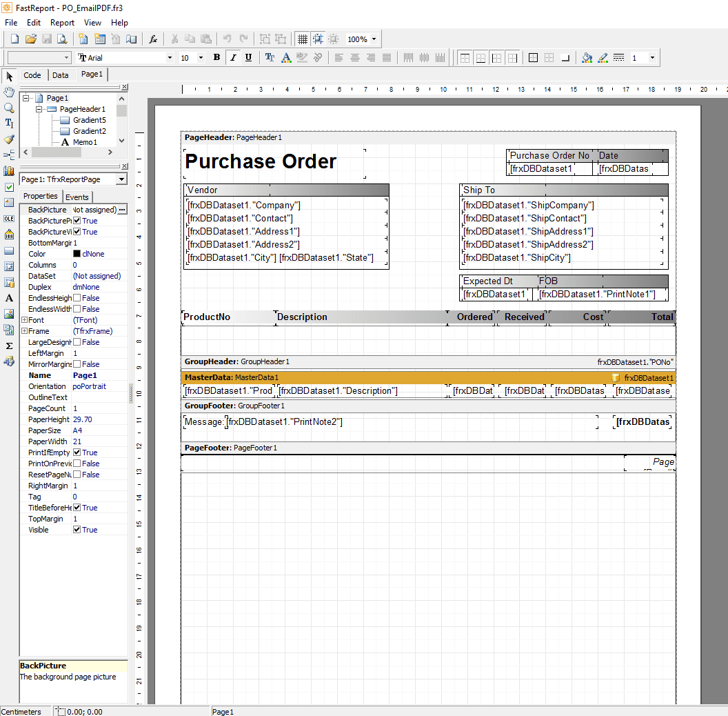Viewport: 728px width, 716px height.
Task: Toggle the Show grid toolbar icon
Action: [302, 39]
